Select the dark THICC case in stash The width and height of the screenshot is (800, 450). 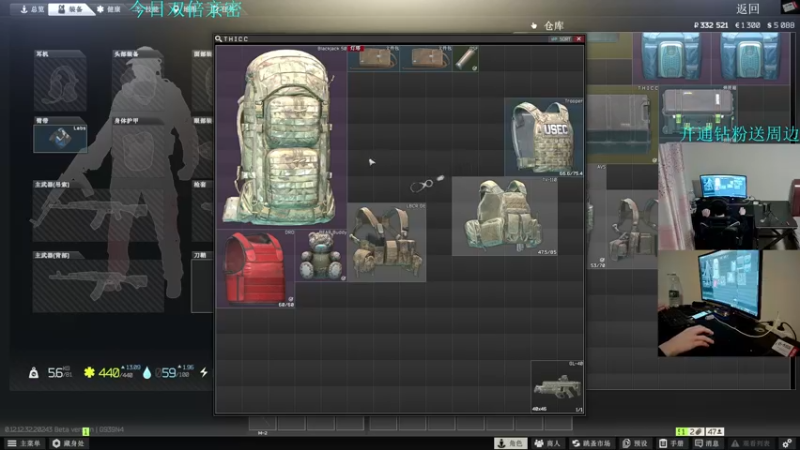pos(621,123)
